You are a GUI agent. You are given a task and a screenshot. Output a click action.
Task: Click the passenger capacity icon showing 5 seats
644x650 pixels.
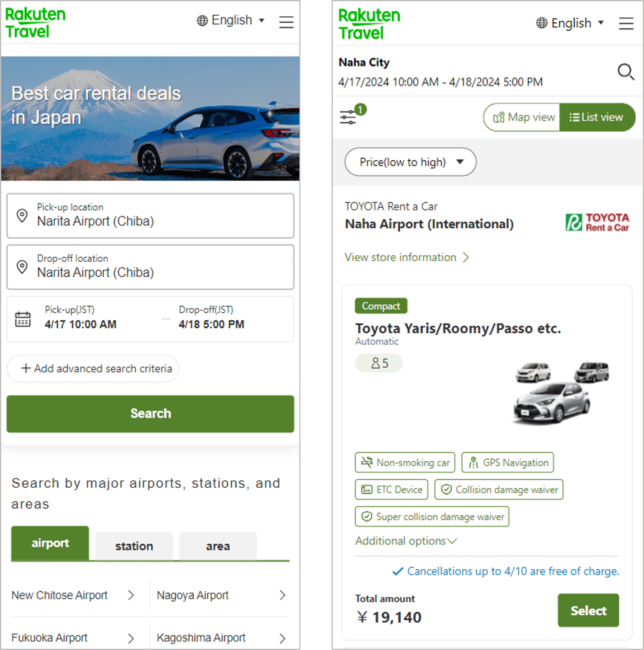[x=378, y=363]
